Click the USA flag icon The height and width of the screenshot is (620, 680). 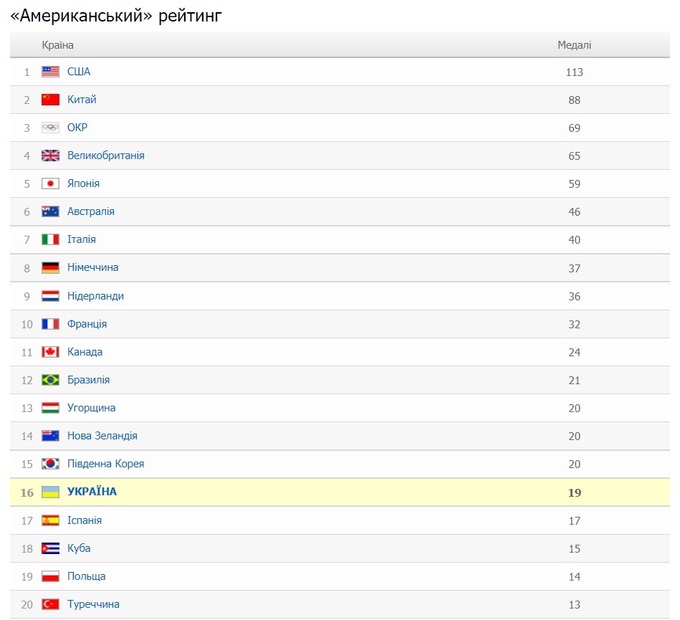(x=50, y=72)
